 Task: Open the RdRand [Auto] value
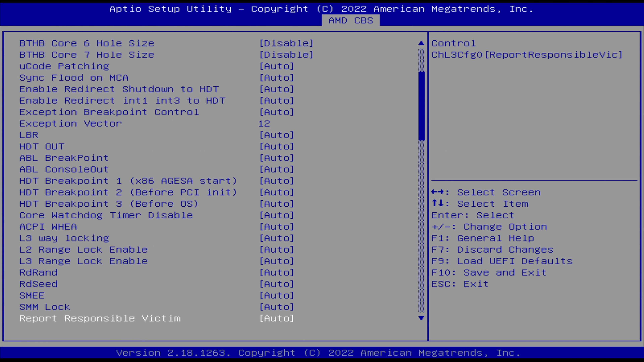point(277,273)
